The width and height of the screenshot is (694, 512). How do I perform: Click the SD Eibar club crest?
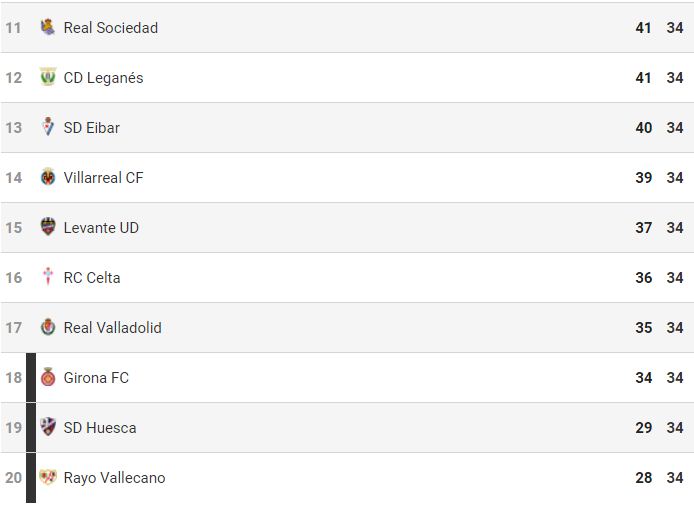[x=48, y=127]
